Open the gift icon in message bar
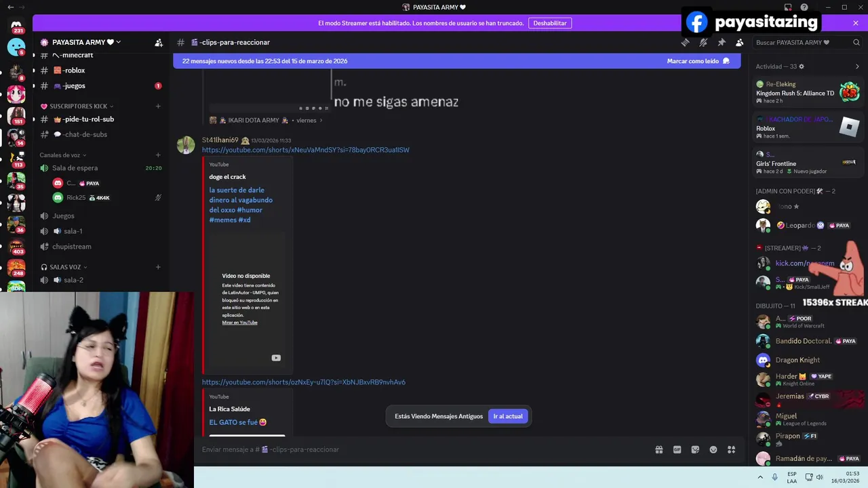 [x=658, y=449]
